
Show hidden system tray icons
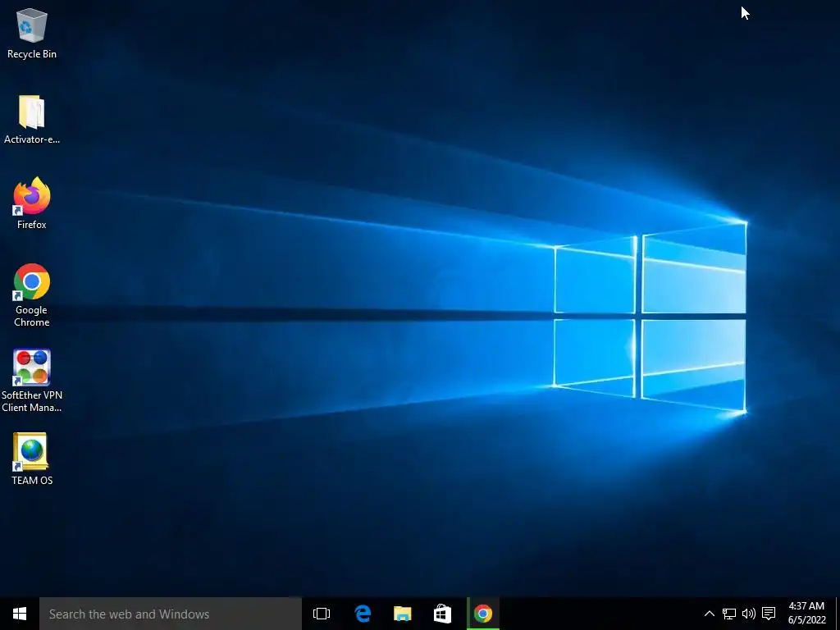pyautogui.click(x=709, y=614)
